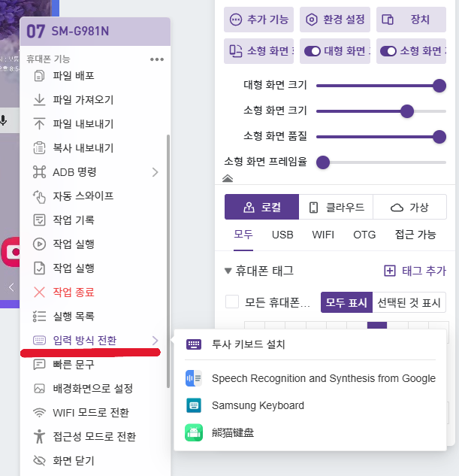Viewport: 459px width, 476px height.
Task: Select 선택된 것 표시 display option
Action: 409,302
